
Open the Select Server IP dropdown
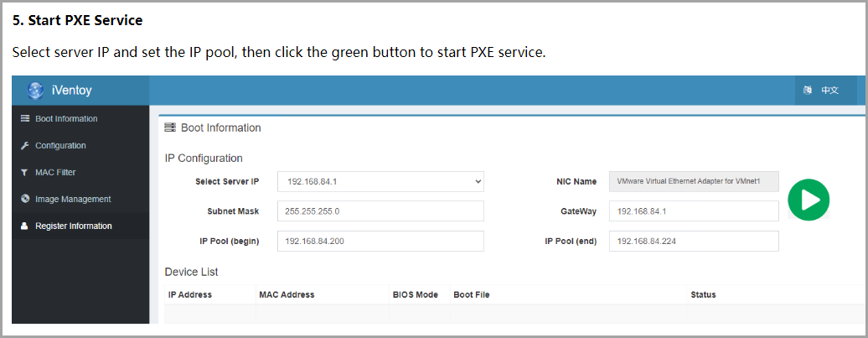[380, 181]
